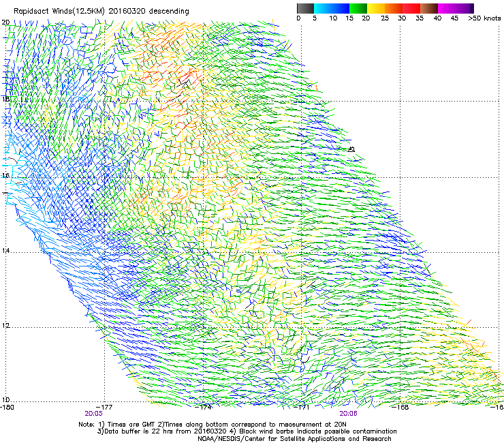504x443 pixels.
Task: Click the '-171' longitude axis label
Action: [x=302, y=408]
